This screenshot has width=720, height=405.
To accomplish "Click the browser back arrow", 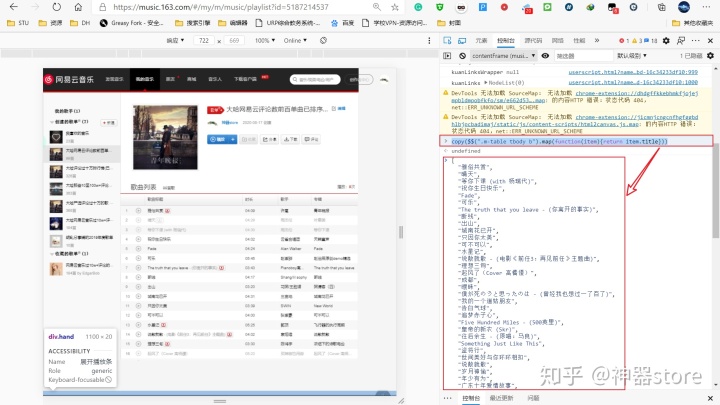I will point(13,7).
